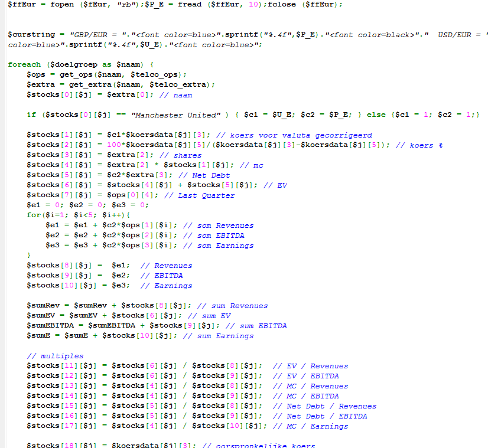Click the '// sum Revenues' comment
This screenshot has height=448, width=488.
pyautogui.click(x=233, y=306)
